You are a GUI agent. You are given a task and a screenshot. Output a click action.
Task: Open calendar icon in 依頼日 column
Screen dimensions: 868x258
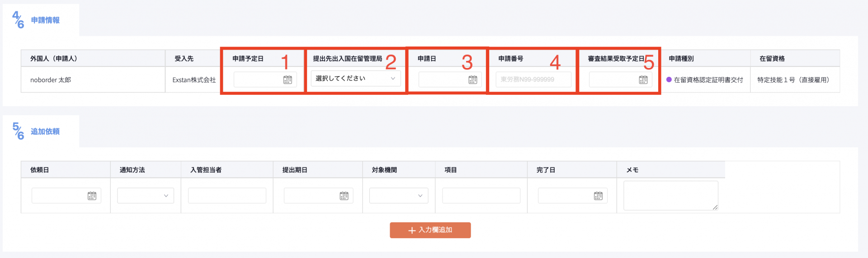(92, 196)
